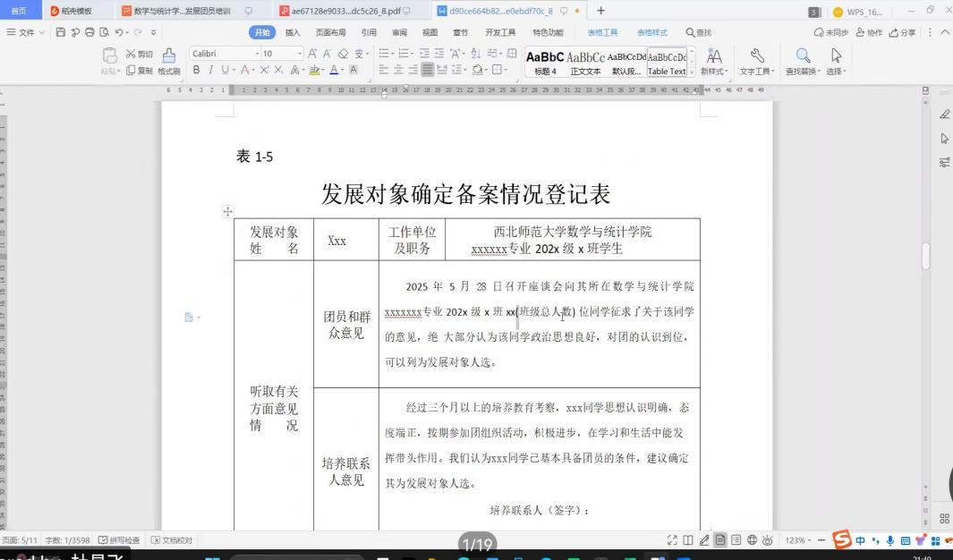Click the Print icon in quick access toolbar
The image size is (953, 560).
89,32
